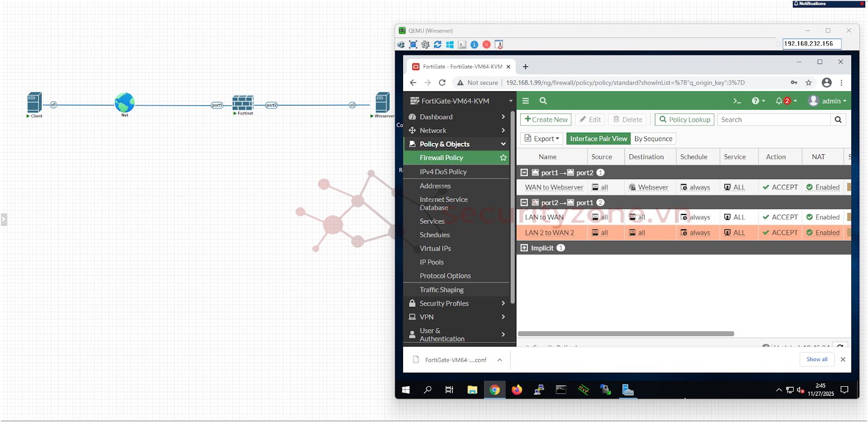Toggle the FortiGate sidebar hamburger menu
The image size is (868, 422).
[x=525, y=101]
